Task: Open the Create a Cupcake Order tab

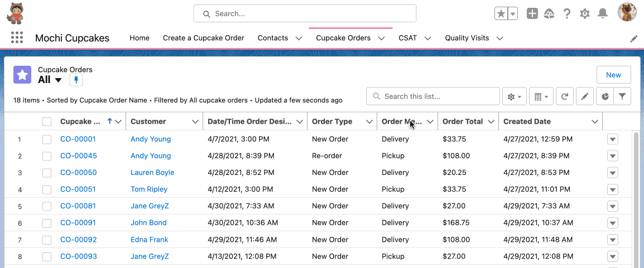Action: click(x=204, y=38)
